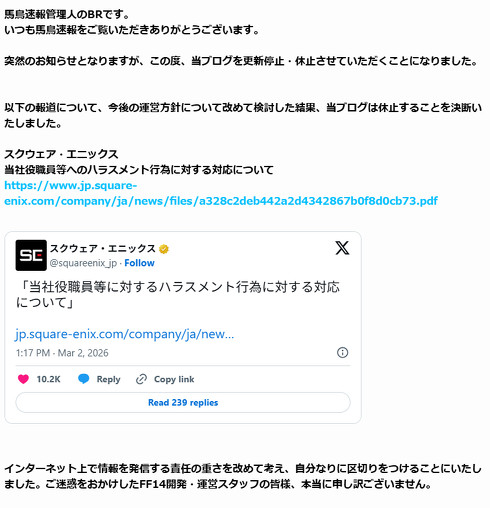Click the chain link copy icon
The image size is (490, 508).
(x=141, y=379)
